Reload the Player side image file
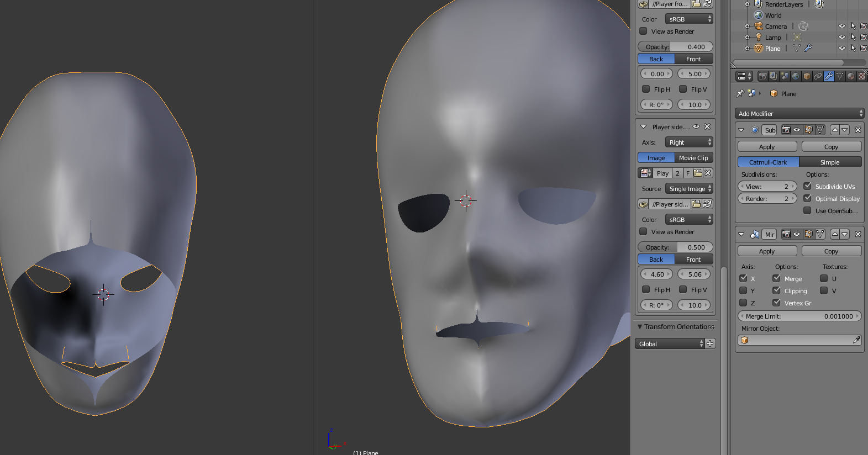The width and height of the screenshot is (868, 455). [x=707, y=204]
